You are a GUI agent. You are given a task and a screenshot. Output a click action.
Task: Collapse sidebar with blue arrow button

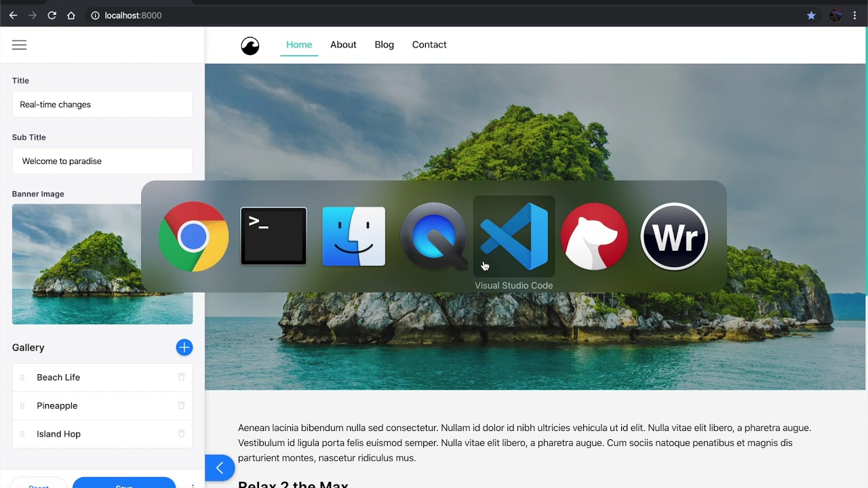pos(219,468)
